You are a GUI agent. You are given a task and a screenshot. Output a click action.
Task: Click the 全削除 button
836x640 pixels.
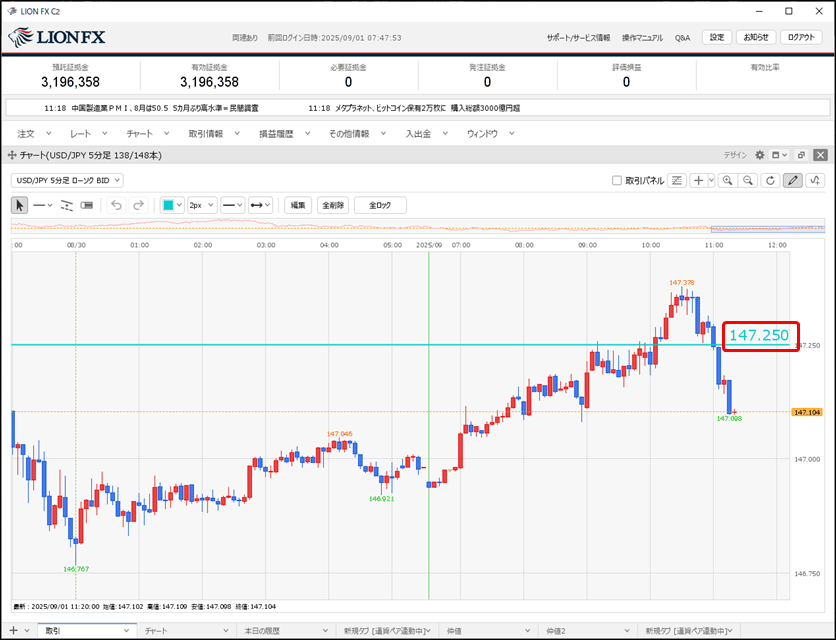tap(333, 205)
